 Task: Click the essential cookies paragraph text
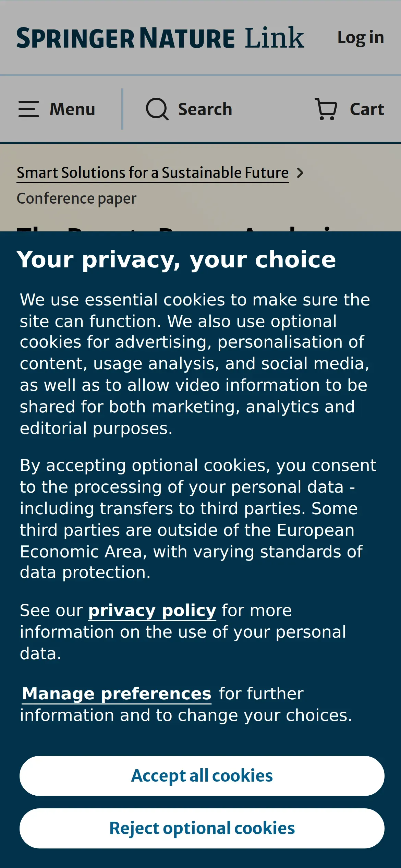(195, 364)
